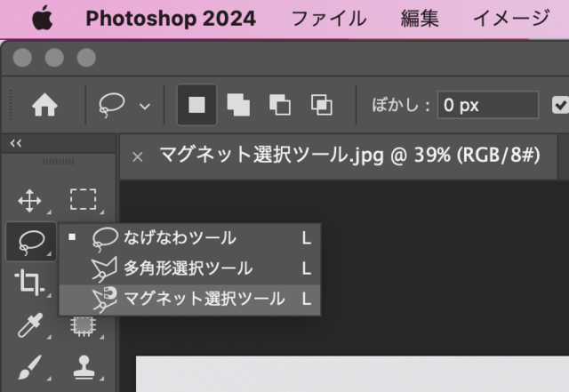Click the gray minimize window button
Image resolution: width=569 pixels, height=392 pixels.
click(x=54, y=58)
